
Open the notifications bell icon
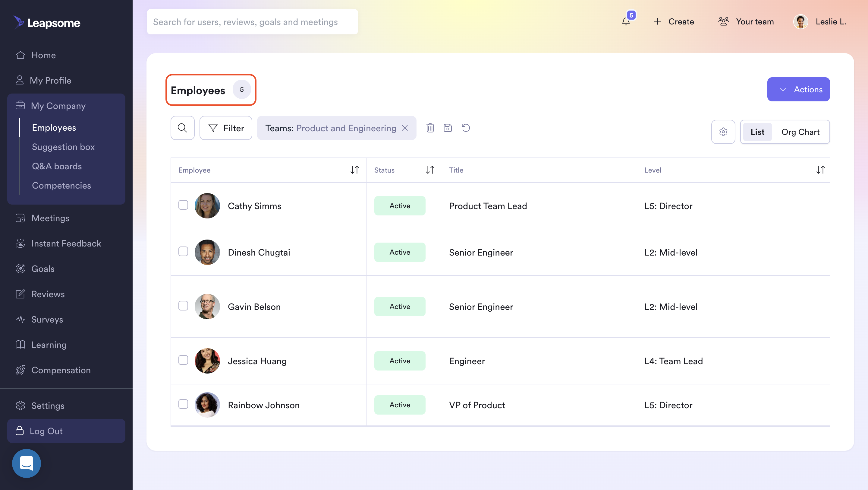[x=626, y=22]
